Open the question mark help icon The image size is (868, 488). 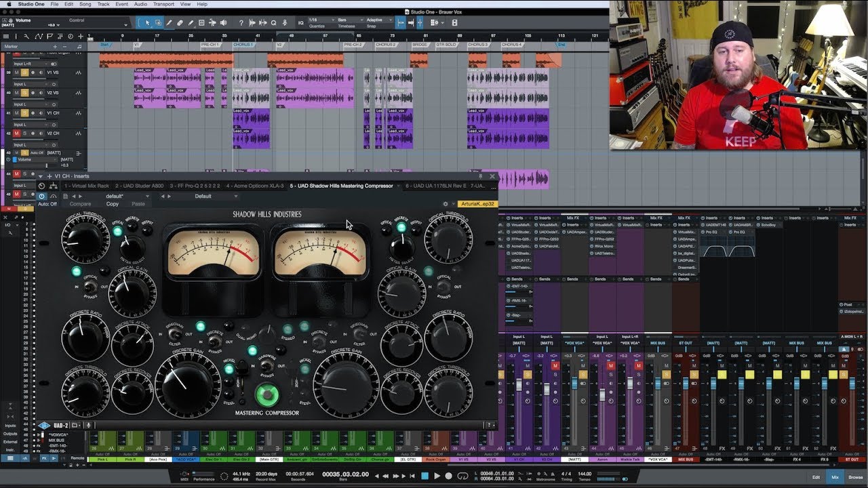click(241, 23)
